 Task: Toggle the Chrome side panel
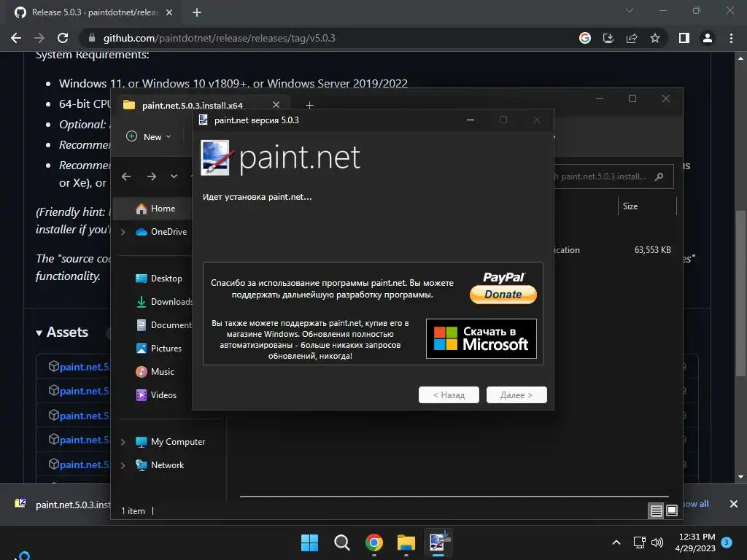684,38
